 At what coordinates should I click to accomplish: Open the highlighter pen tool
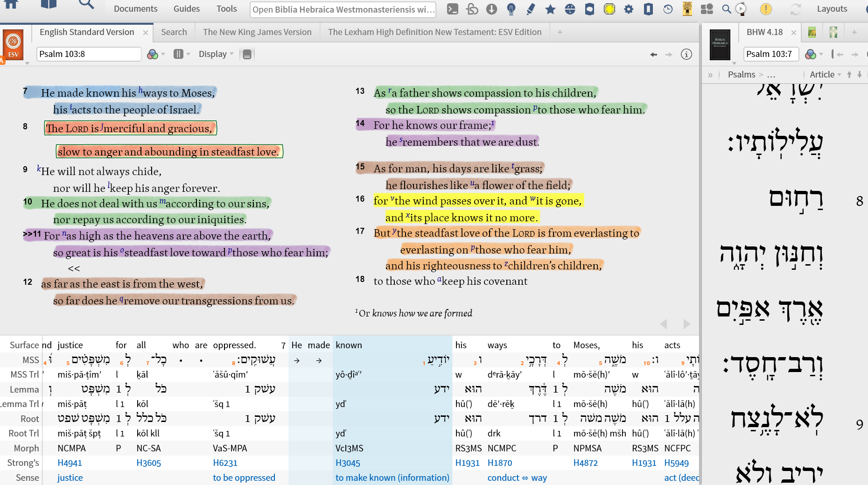coord(531,9)
